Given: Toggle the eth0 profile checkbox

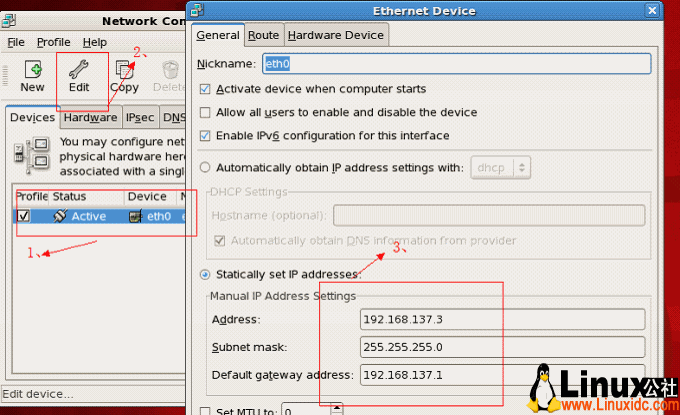Looking at the screenshot, I should 24,216.
